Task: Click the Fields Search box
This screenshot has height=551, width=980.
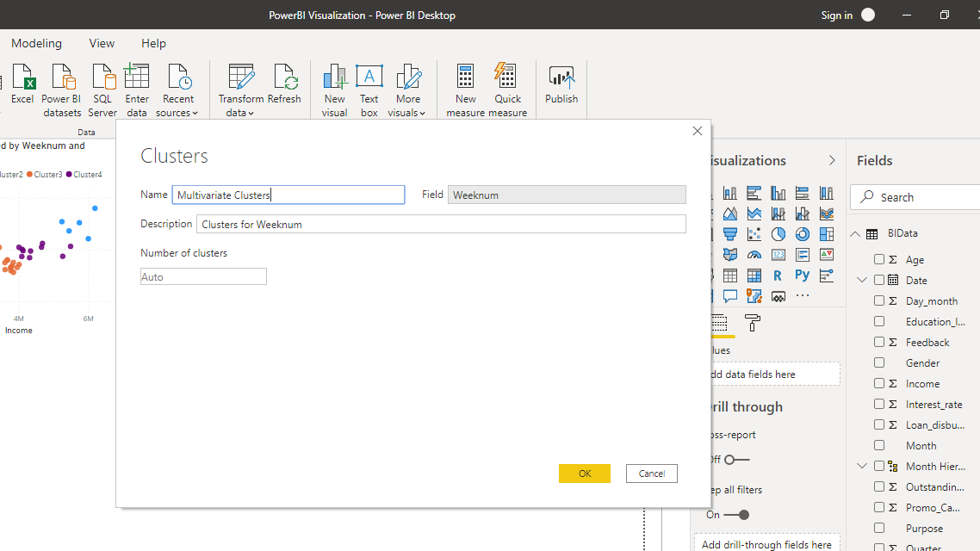Action: click(x=915, y=197)
